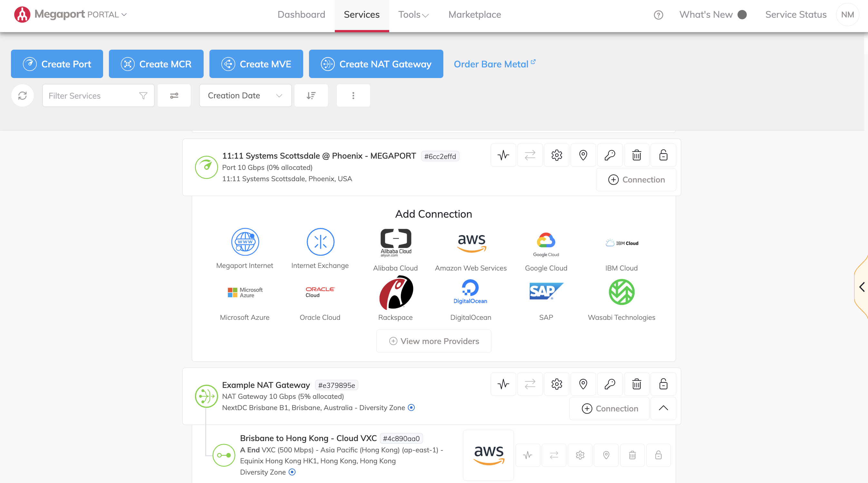Toggle the lock on Example NAT Gateway
Screen dimensions: 868x483
[663, 384]
